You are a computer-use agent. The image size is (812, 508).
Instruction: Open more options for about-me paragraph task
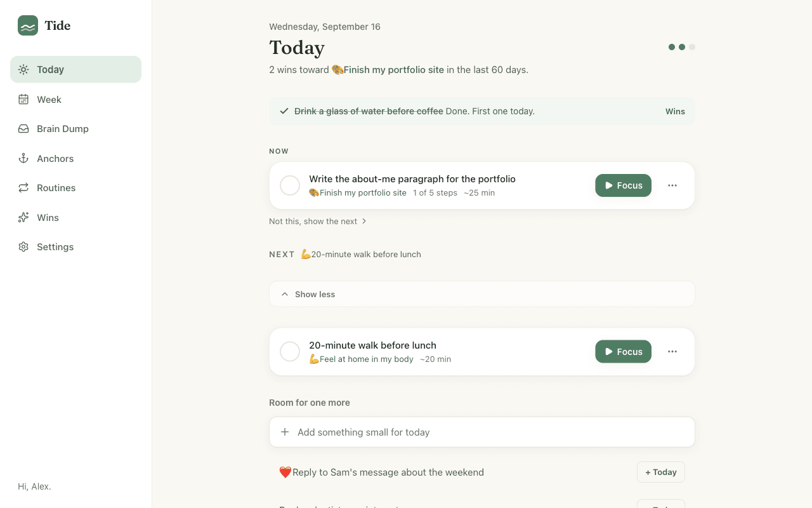pos(672,185)
